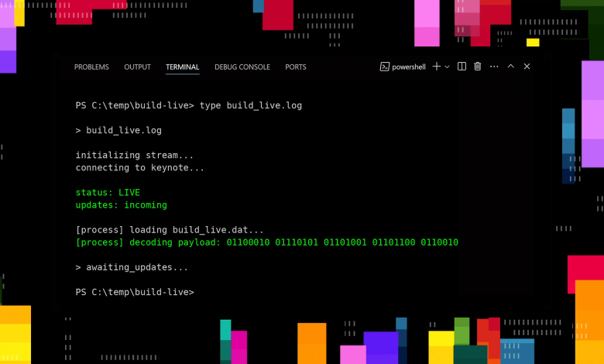Click the green 'status: LIVE' line
Screen dimensions: 604x364
(108, 193)
